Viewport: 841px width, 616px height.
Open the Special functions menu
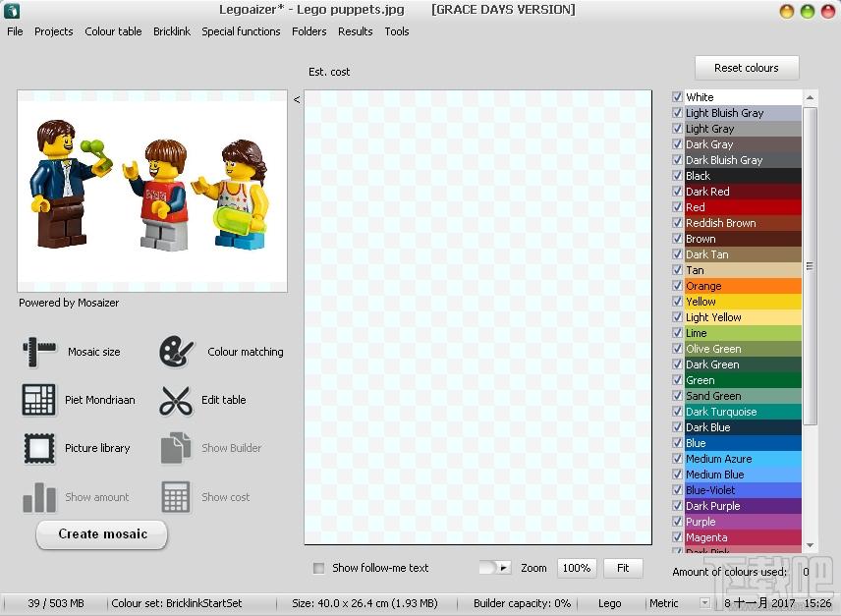[x=241, y=31]
